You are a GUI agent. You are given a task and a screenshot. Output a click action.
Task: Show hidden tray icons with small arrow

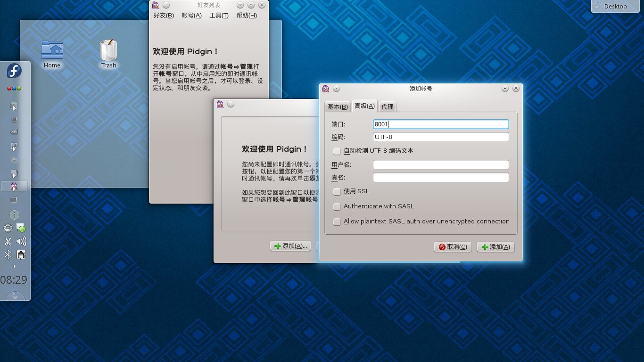point(15,266)
